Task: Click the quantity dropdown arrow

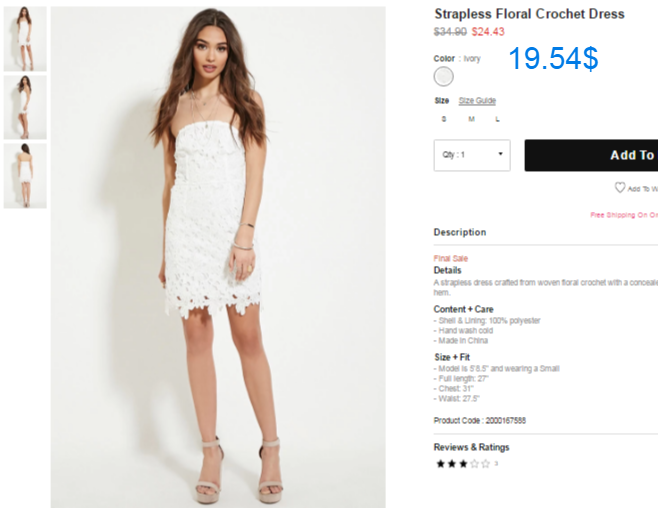Action: click(500, 154)
